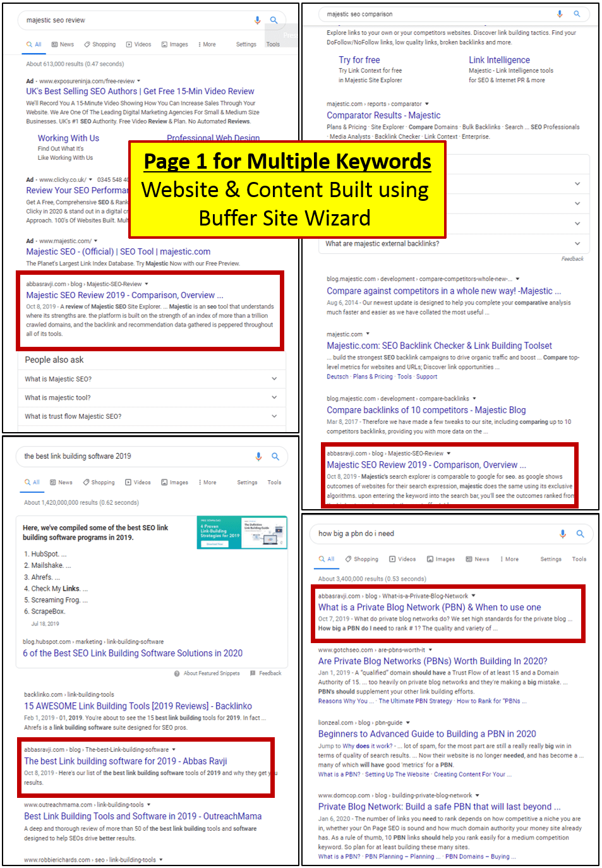Open News tab in 'how big a pbn' results
Screen dimensions: 602x868
tap(478, 559)
